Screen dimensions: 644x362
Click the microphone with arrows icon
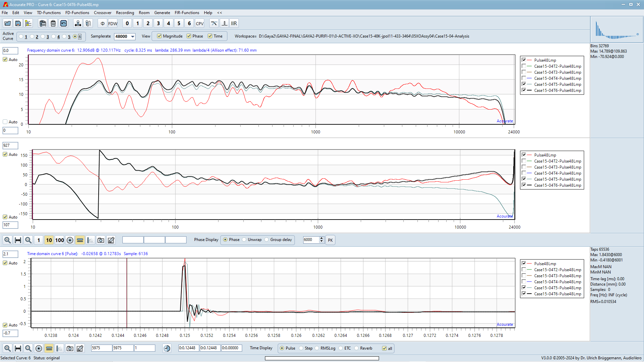(78, 23)
